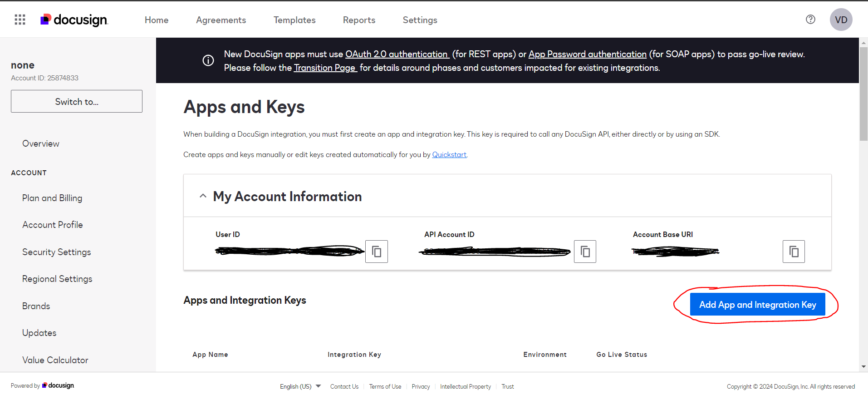
Task: Follow the OAuth 2.0 authentication link
Action: tap(397, 54)
